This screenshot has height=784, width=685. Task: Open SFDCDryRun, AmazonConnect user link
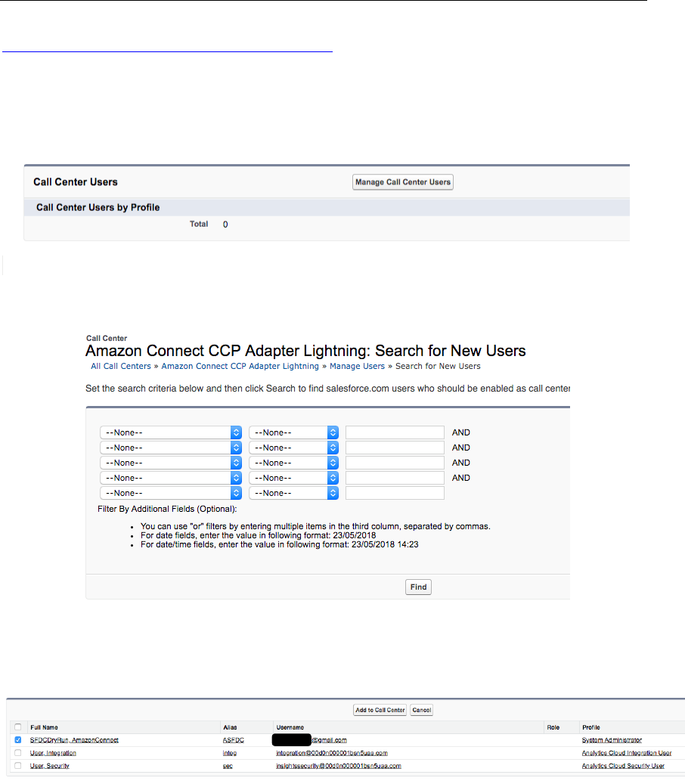coord(74,740)
